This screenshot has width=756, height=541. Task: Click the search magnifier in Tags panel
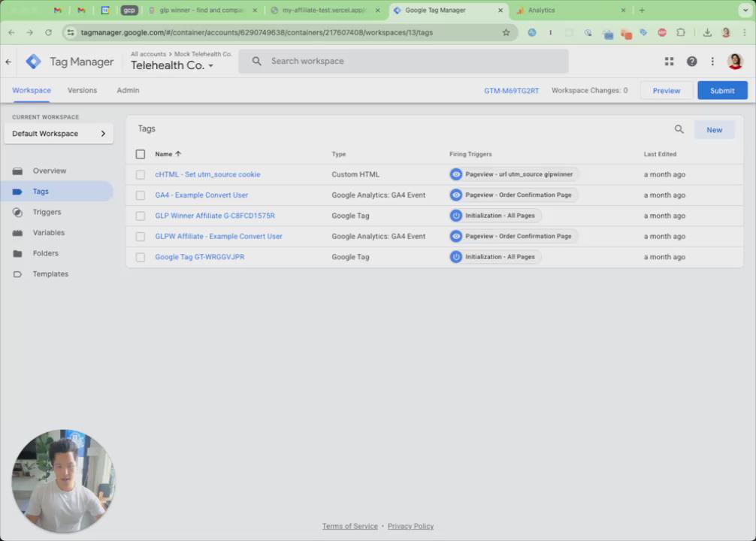point(679,129)
